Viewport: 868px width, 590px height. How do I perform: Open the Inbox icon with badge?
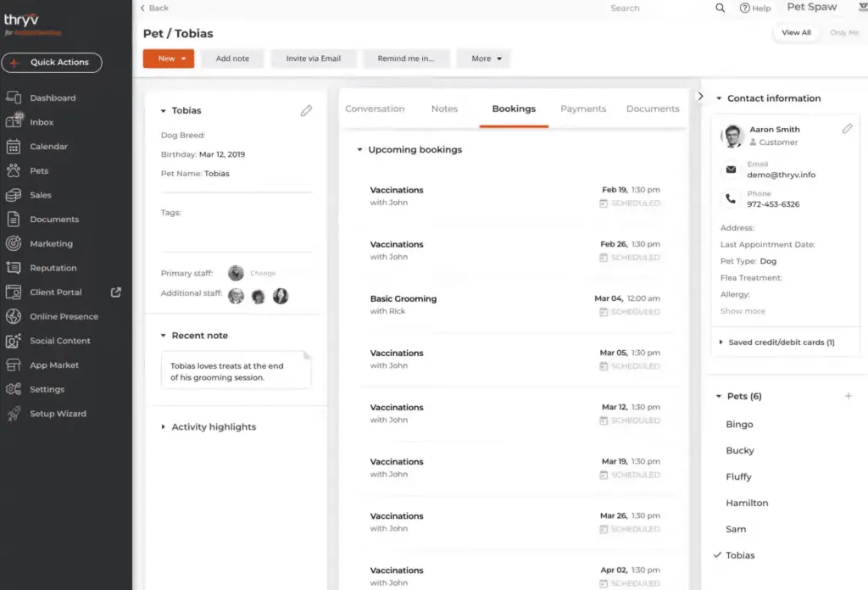[14, 121]
